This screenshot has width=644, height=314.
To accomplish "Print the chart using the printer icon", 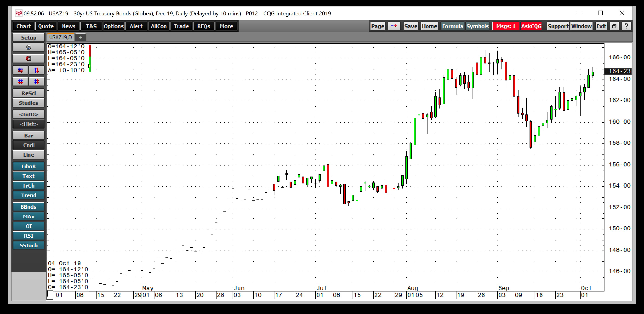I will point(28,47).
